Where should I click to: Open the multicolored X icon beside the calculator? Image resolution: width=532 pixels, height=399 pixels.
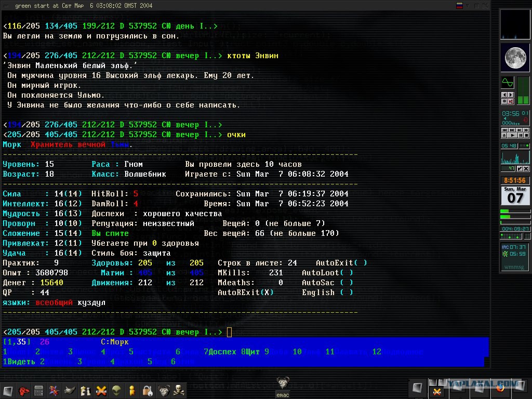point(54,391)
